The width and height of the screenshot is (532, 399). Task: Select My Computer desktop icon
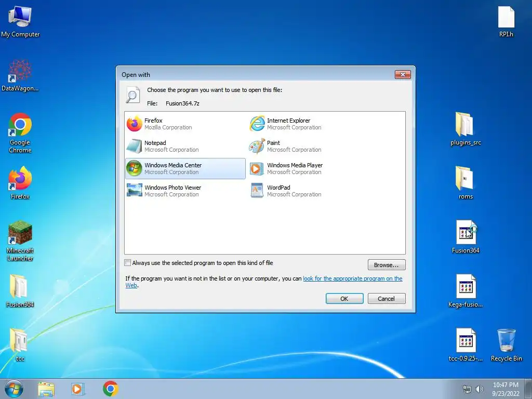20,22
